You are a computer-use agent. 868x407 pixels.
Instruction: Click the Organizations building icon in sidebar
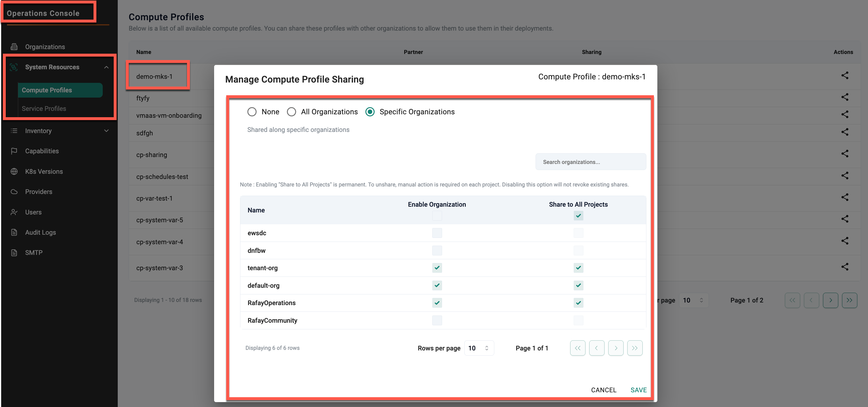pyautogui.click(x=14, y=47)
